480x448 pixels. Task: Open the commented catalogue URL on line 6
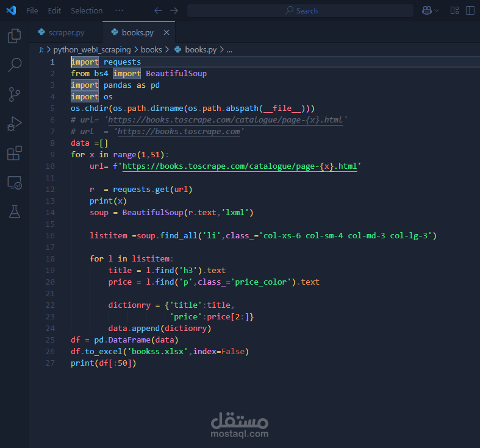(x=226, y=120)
